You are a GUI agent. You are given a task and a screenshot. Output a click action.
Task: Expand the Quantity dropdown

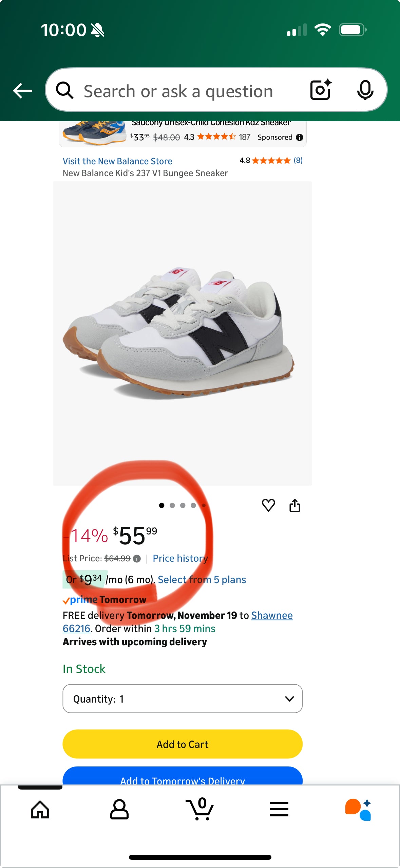point(183,699)
